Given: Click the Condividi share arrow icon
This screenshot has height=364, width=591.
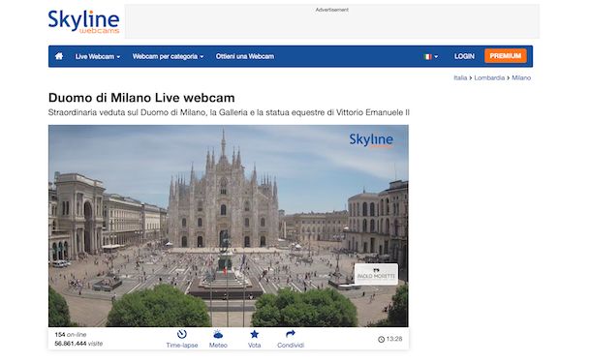Looking at the screenshot, I should pyautogui.click(x=291, y=334).
